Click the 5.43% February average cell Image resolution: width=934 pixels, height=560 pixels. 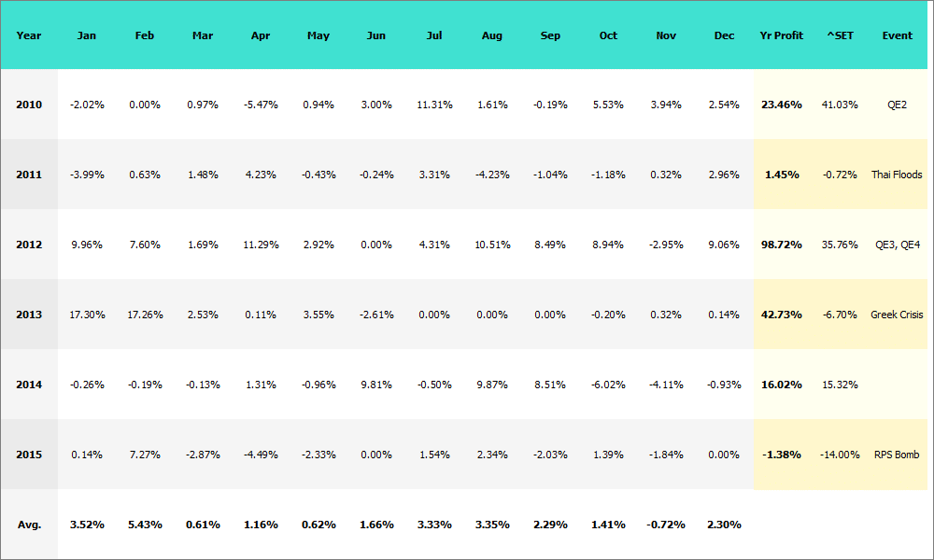[145, 525]
